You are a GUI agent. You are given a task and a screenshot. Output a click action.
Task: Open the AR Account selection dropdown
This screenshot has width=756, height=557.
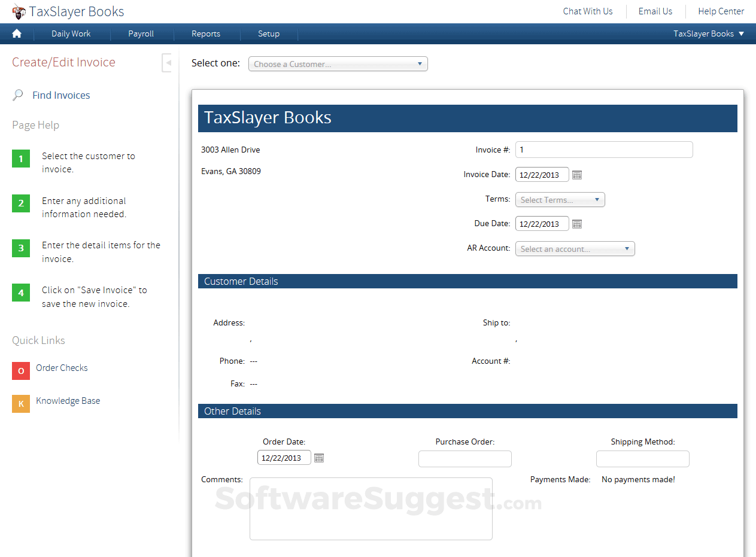click(x=574, y=248)
